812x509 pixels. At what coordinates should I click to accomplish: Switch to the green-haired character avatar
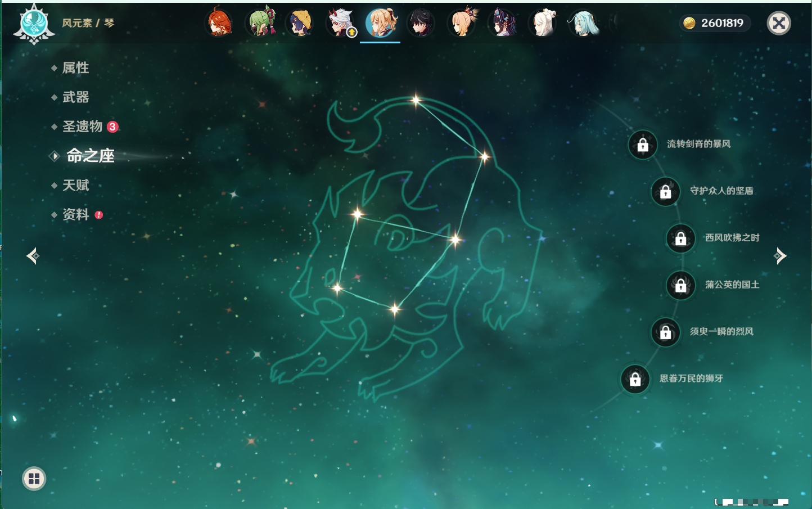(x=261, y=23)
